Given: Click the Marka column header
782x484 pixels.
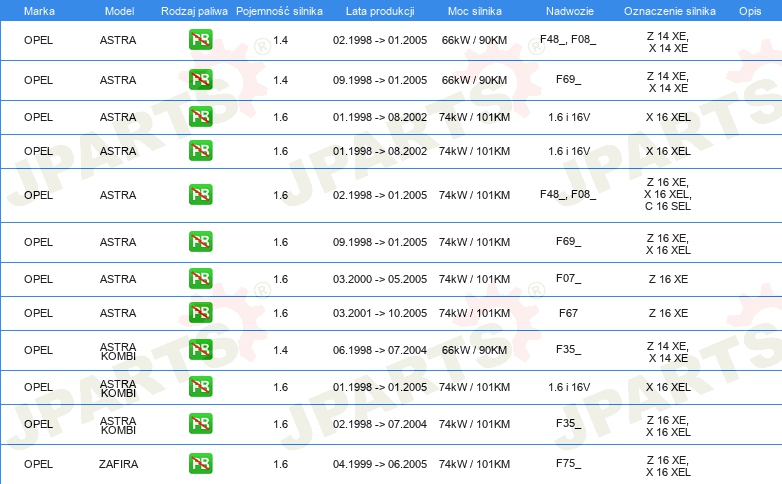Looking at the screenshot, I should (39, 11).
